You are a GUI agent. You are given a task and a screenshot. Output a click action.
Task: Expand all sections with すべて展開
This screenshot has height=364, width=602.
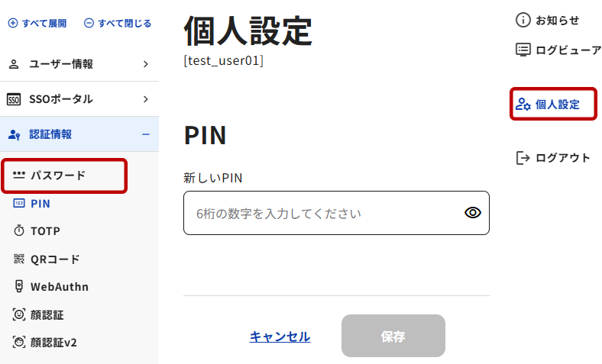(x=37, y=23)
